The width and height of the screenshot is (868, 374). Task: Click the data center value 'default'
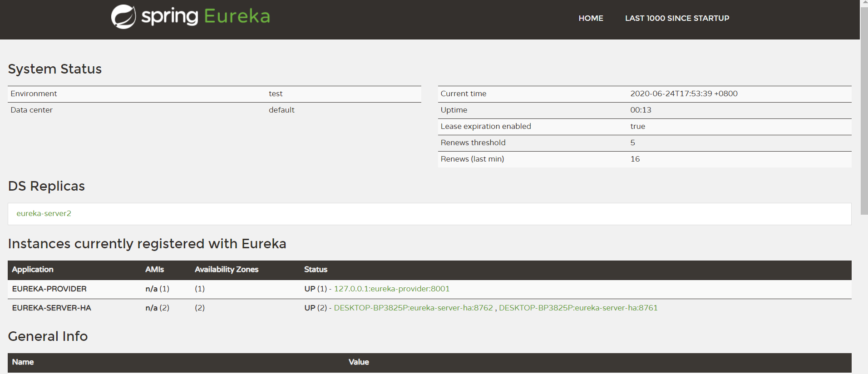(281, 110)
